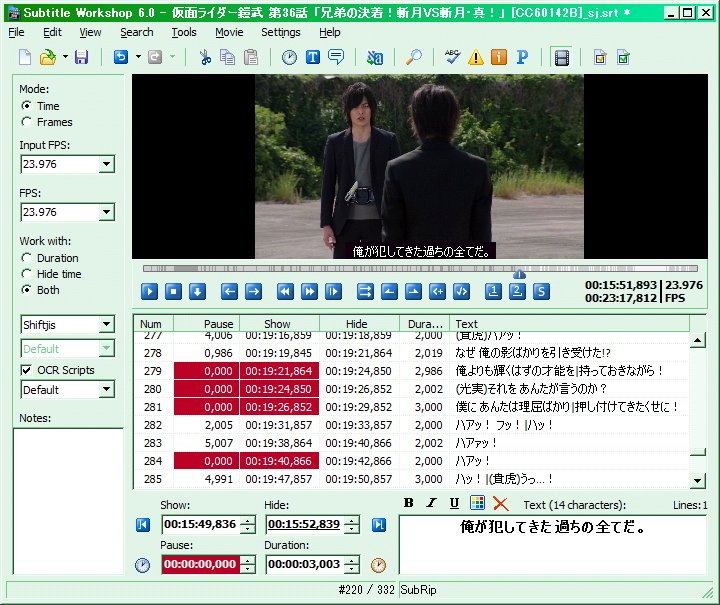Stop video playback
This screenshot has width=720, height=605.
173,291
